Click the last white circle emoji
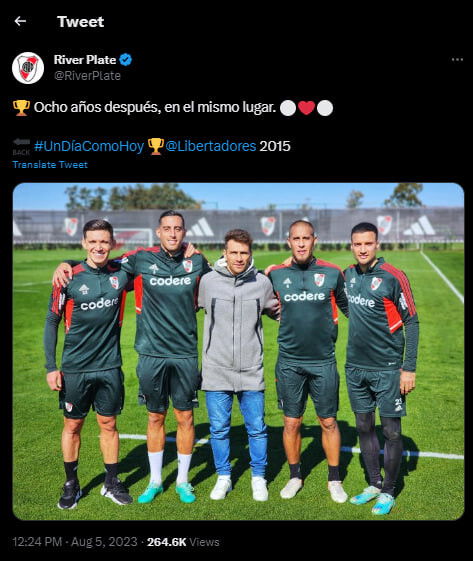This screenshot has width=473, height=561. click(325, 108)
